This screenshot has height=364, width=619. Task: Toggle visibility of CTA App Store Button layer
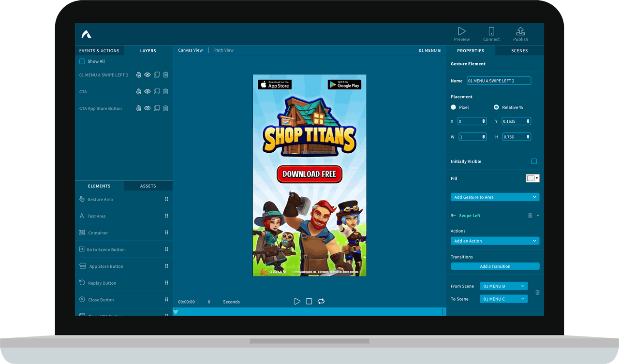147,108
